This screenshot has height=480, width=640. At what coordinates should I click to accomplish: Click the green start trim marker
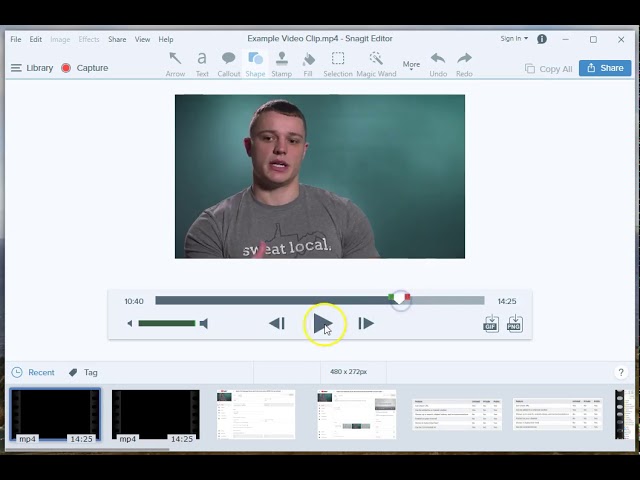click(x=391, y=297)
